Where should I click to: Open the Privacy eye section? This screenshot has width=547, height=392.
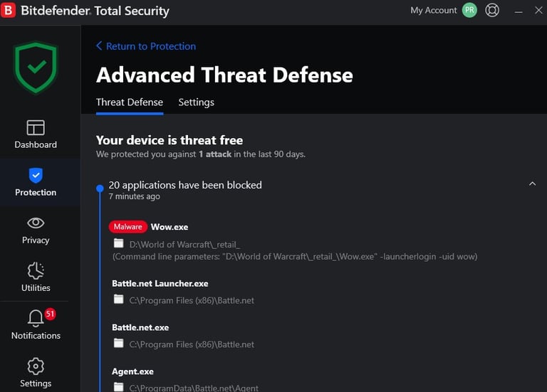coord(36,230)
